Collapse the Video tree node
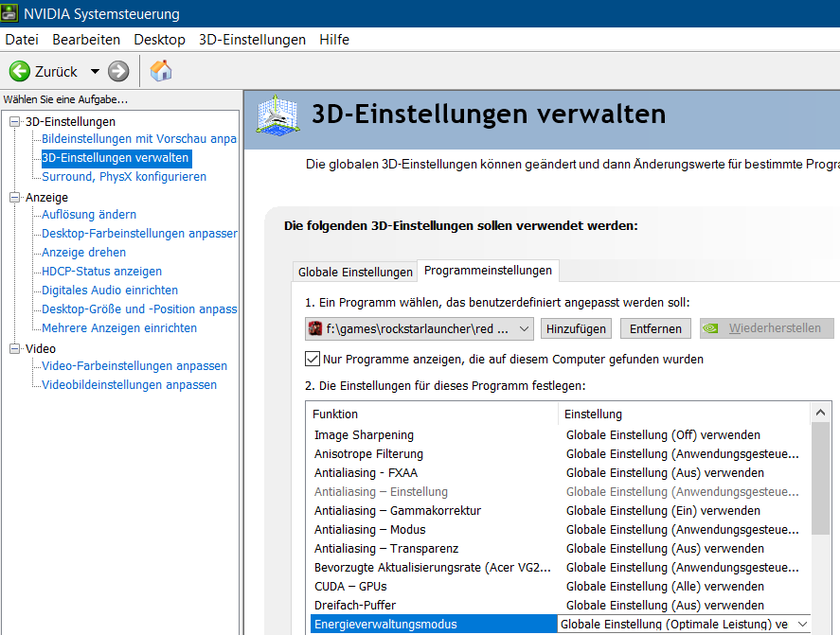 (x=14, y=348)
